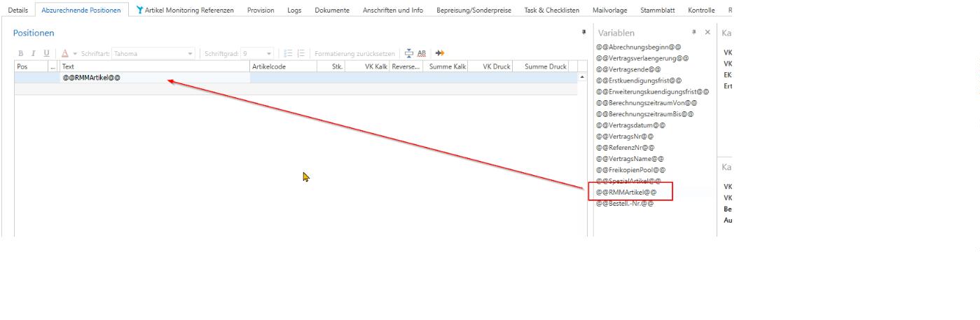
Task: Toggle underline text formatting
Action: 46,53
